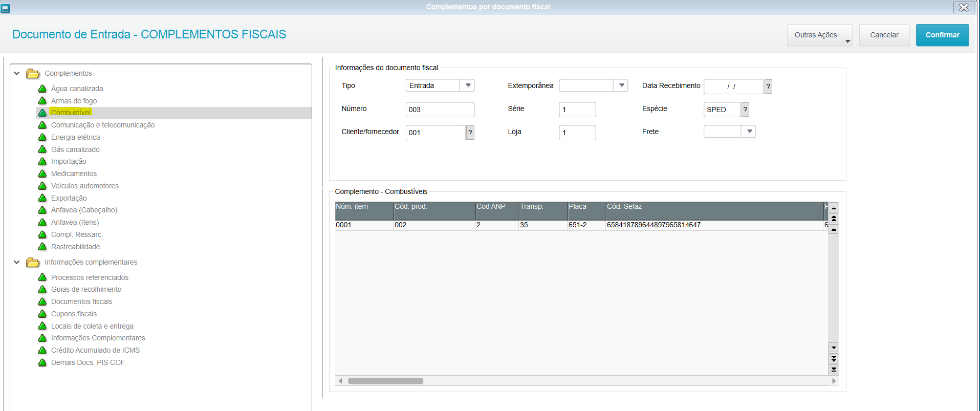Select Documentos fiscais tree item
980x411 pixels.
coord(81,301)
